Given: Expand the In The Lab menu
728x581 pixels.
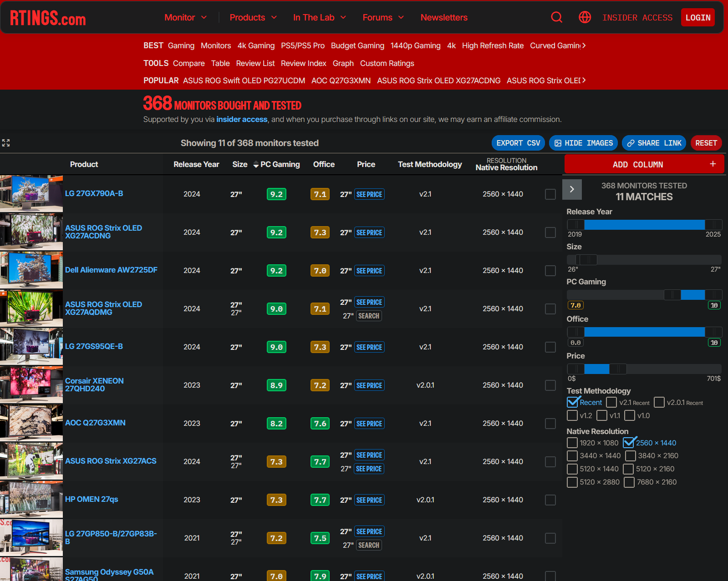Looking at the screenshot, I should [320, 17].
